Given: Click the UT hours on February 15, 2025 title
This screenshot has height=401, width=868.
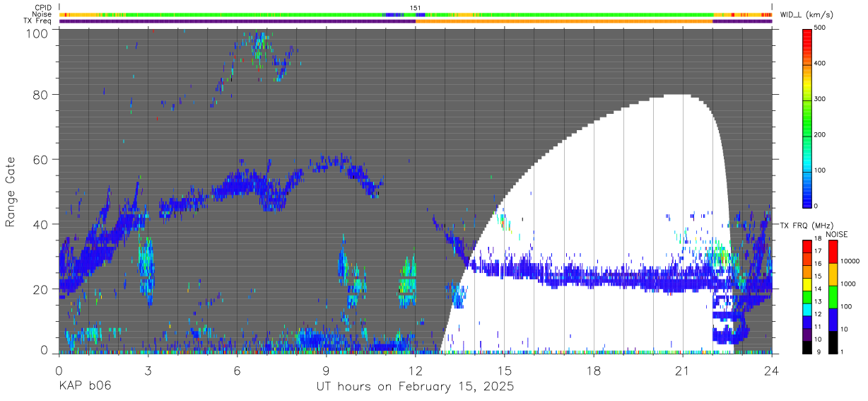Looking at the screenshot, I should point(416,388).
